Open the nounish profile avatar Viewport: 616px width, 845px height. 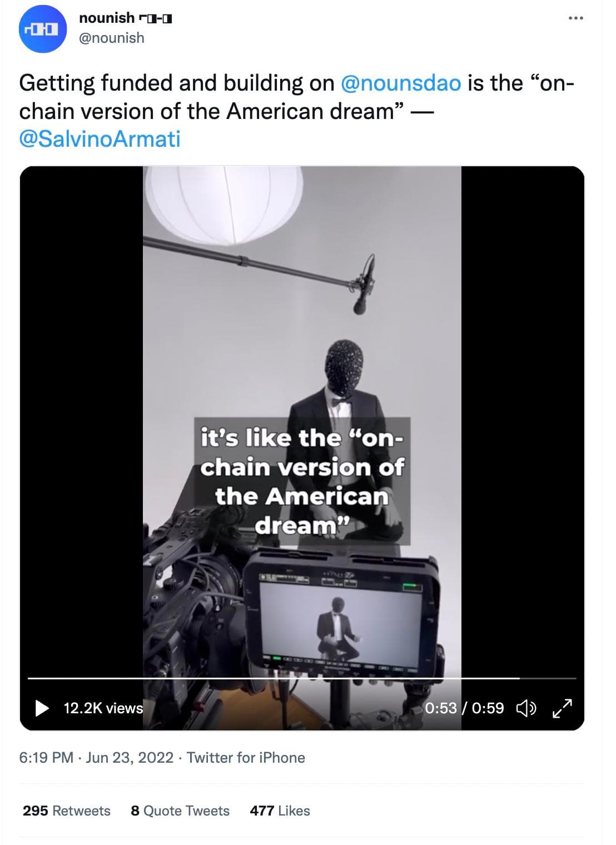[x=43, y=29]
